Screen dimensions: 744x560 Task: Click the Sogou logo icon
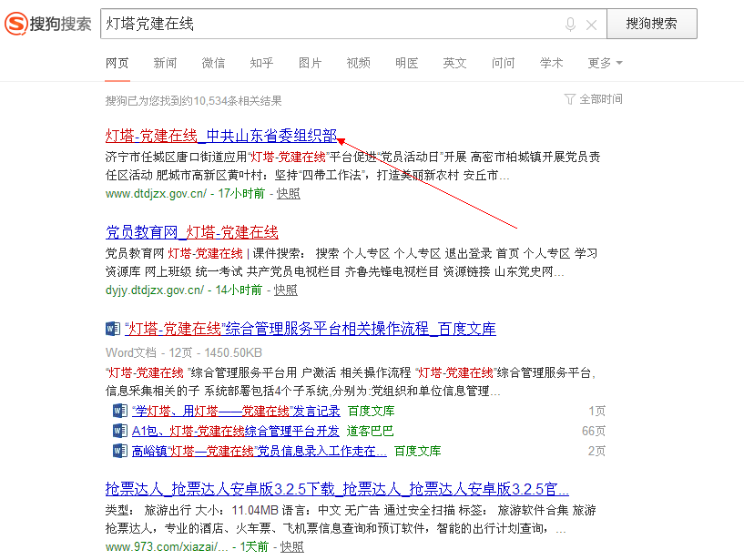pos(17,24)
